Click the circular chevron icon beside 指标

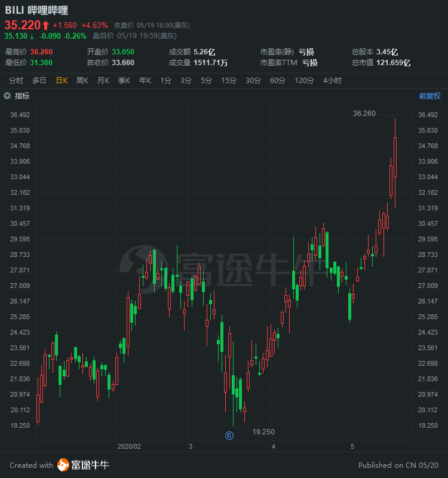[7, 96]
